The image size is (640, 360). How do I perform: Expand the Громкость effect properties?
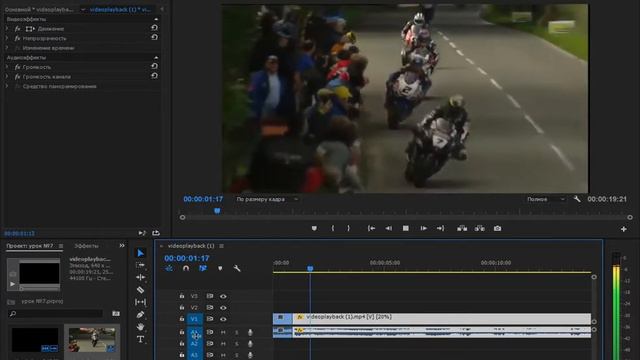7,67
